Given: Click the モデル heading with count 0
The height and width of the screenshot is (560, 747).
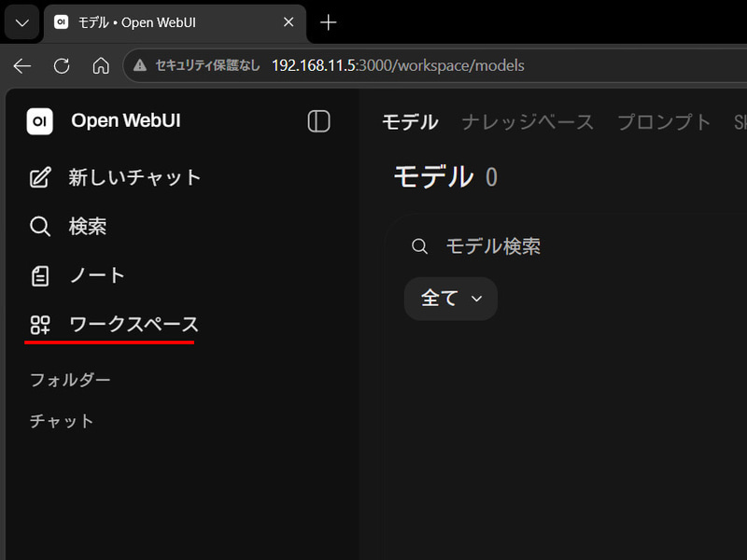Looking at the screenshot, I should (445, 176).
